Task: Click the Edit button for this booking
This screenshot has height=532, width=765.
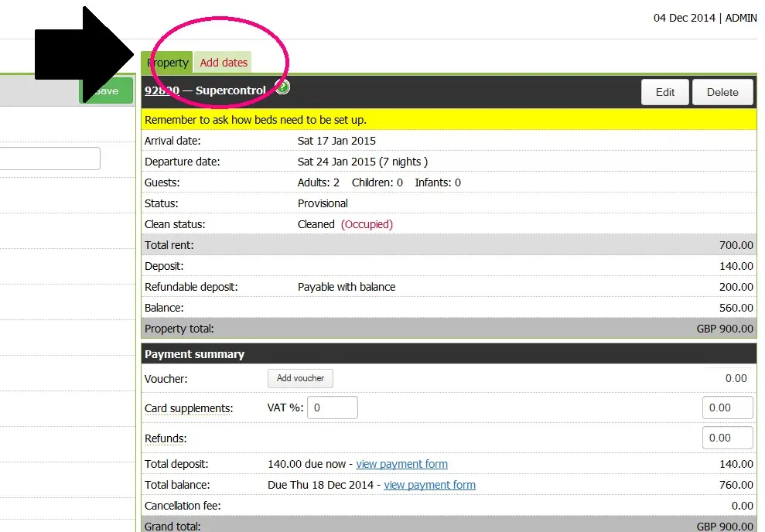Action: 665,92
